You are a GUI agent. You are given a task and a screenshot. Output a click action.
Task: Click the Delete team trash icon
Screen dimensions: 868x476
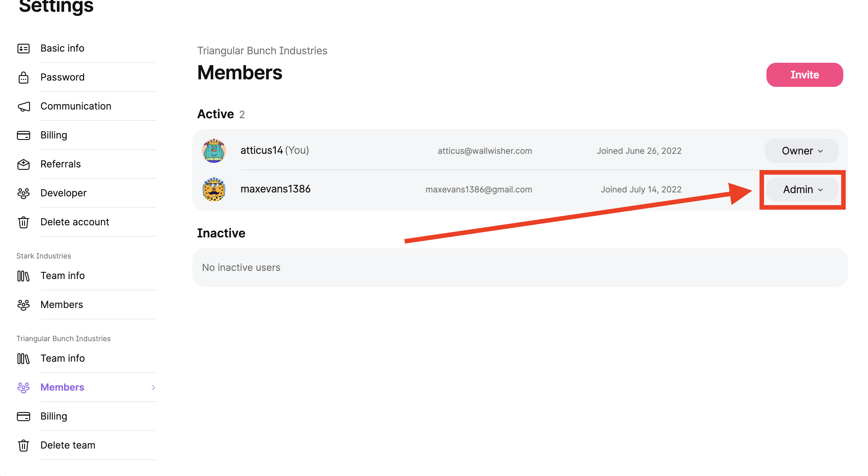pyautogui.click(x=23, y=446)
